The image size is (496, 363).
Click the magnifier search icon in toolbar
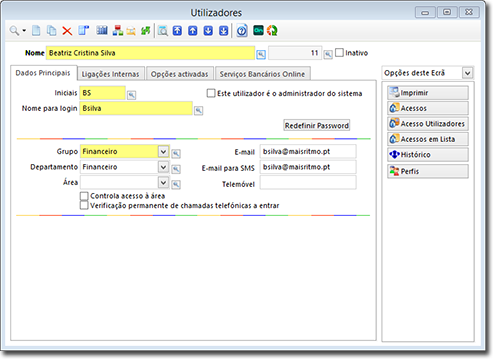(14, 31)
